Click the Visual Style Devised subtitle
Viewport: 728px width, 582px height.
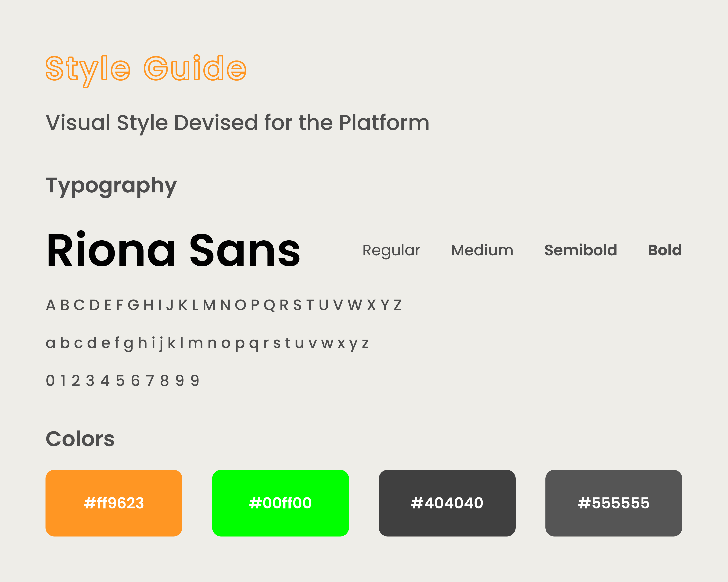click(237, 123)
